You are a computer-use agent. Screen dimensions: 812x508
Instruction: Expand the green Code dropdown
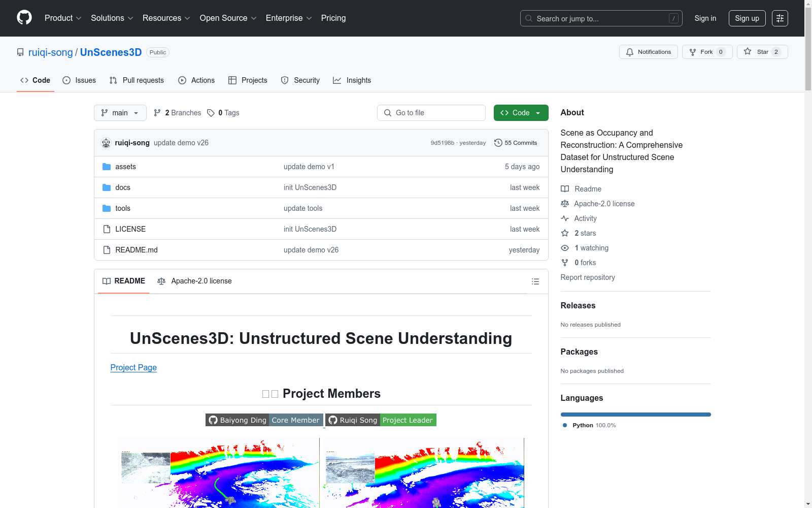coord(521,113)
